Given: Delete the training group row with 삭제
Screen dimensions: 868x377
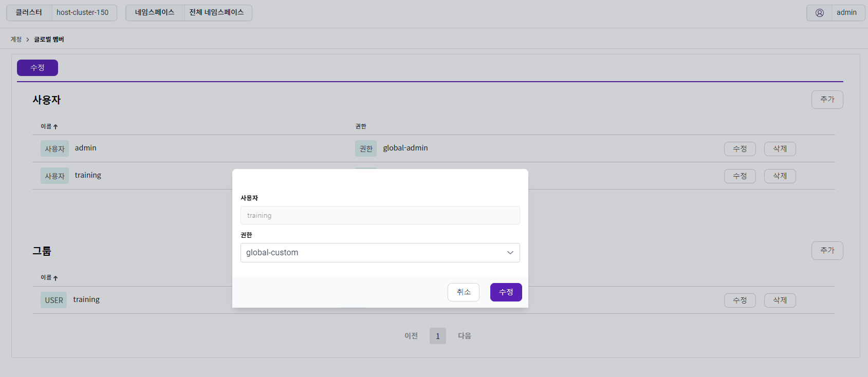Looking at the screenshot, I should (780, 300).
